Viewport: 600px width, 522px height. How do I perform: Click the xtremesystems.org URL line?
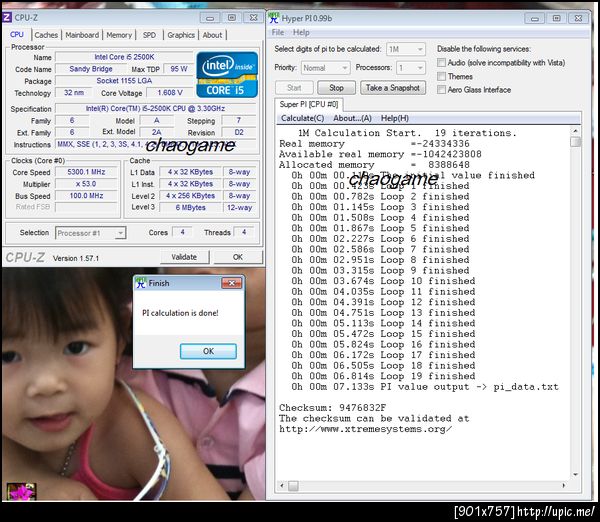[365, 429]
